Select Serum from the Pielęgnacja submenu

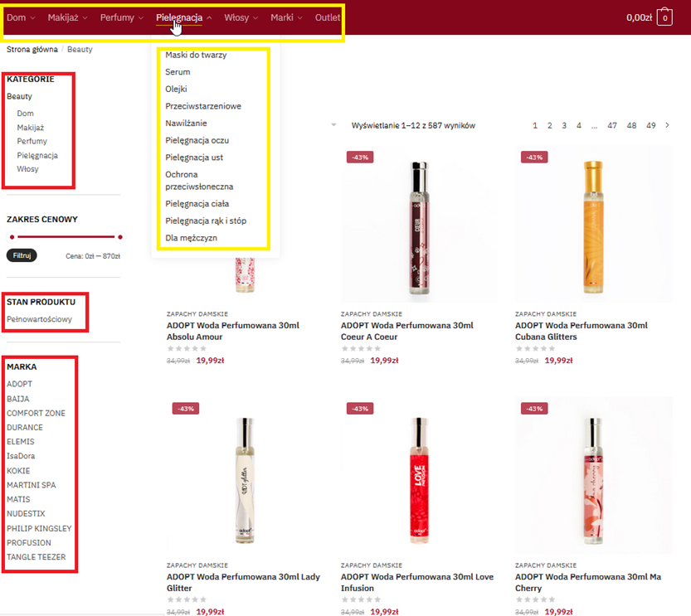pyautogui.click(x=178, y=72)
